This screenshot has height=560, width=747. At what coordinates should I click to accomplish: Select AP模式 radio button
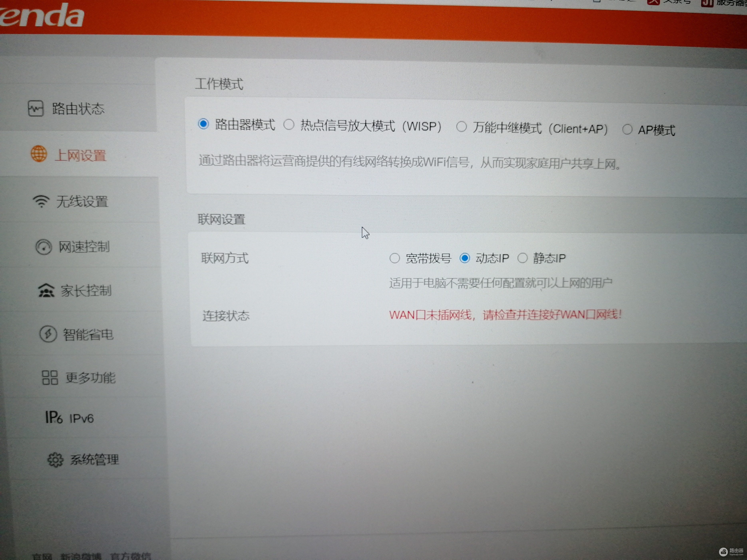tap(627, 129)
